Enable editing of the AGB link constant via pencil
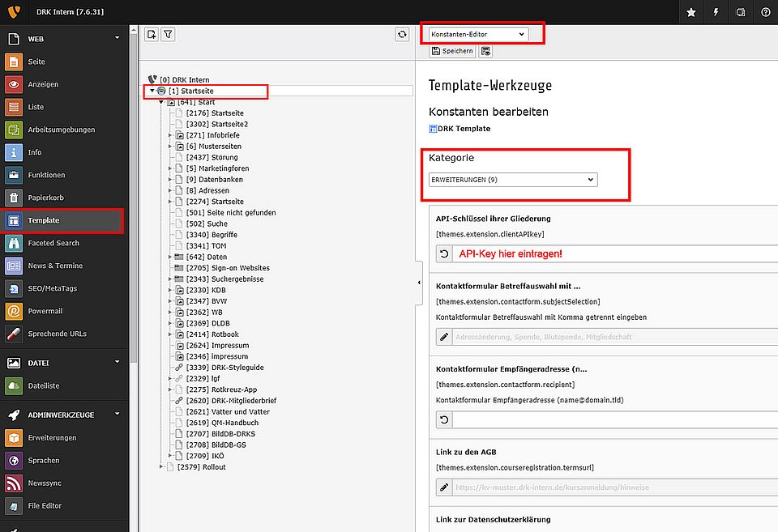The image size is (778, 532). tap(444, 487)
